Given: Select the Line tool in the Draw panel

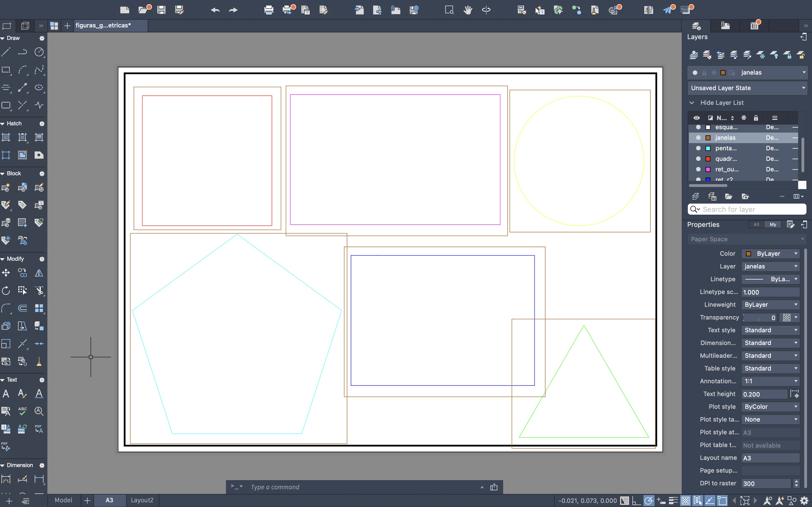Looking at the screenshot, I should point(6,52).
